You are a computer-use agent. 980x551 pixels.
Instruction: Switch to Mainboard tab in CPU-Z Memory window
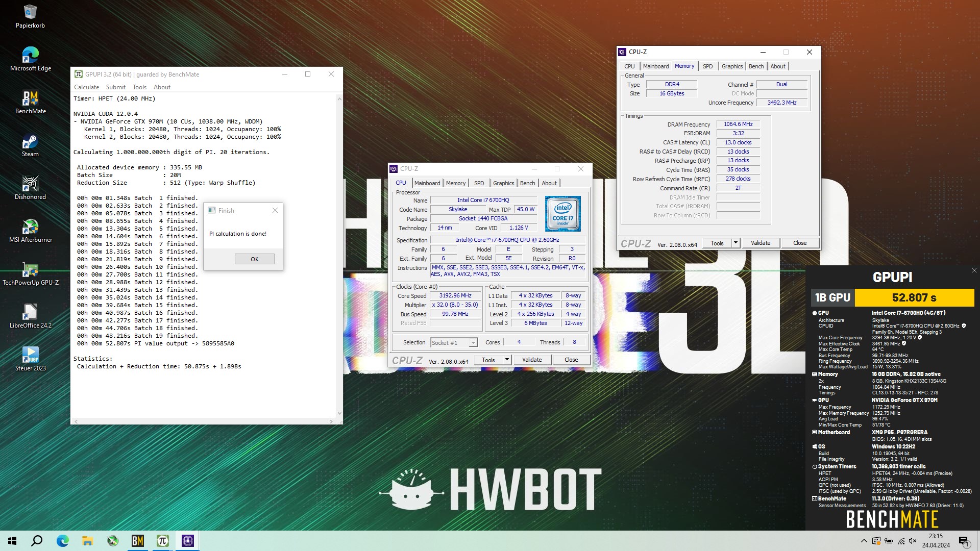pos(655,66)
